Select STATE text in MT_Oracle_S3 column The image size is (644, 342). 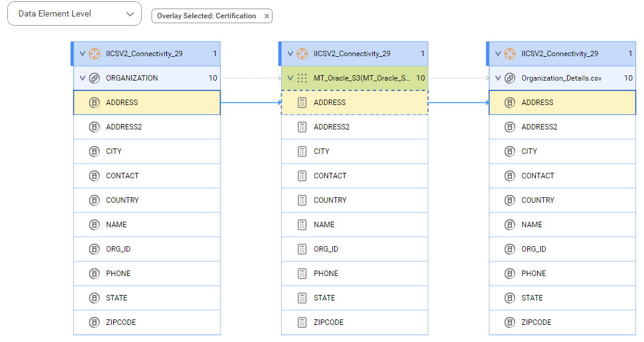coord(324,298)
